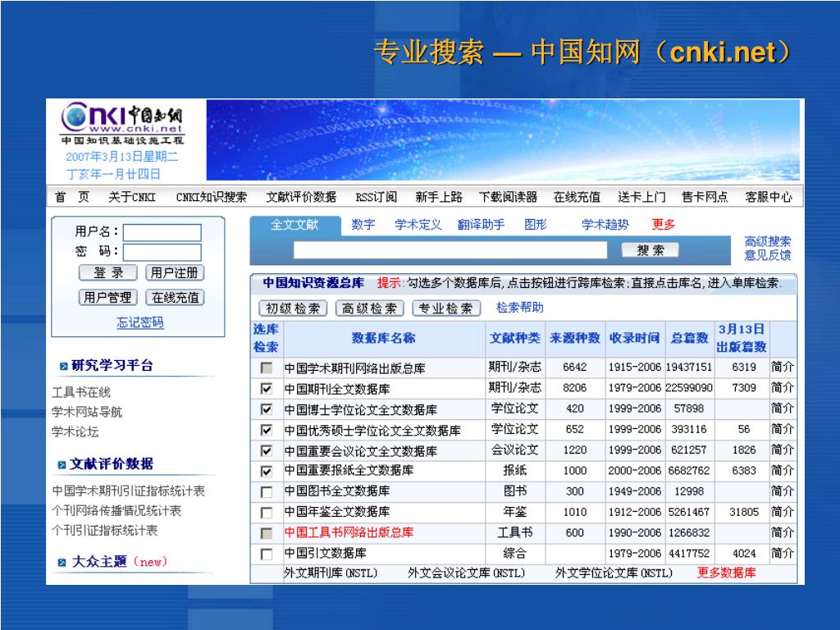Screen dimensions: 840x630
Task: Switch to the 图形 search tab
Action: (536, 225)
